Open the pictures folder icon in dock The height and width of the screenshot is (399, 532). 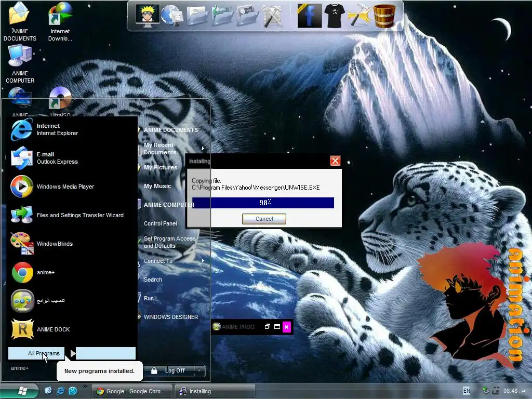[247, 16]
